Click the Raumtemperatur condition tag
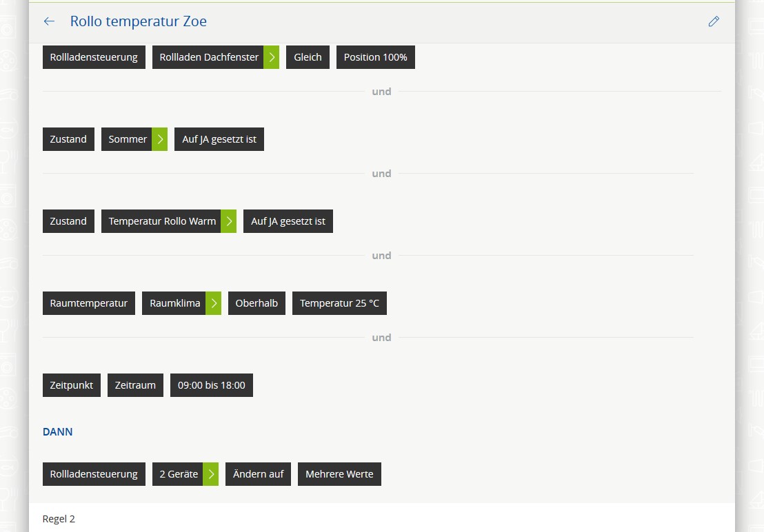The height and width of the screenshot is (532, 764). click(x=89, y=303)
